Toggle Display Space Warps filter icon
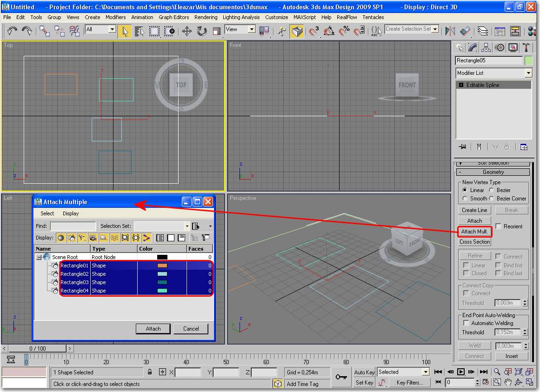Viewport: 540px width, 392px height. coord(114,238)
